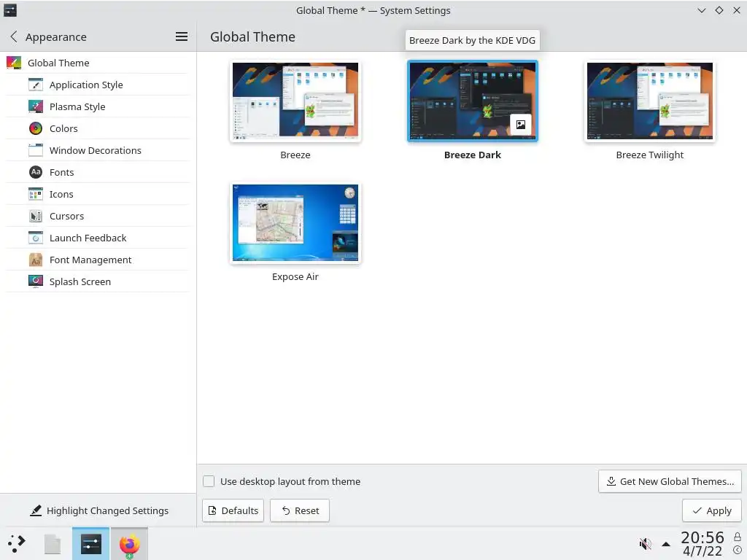Apply the selected global theme
Viewport: 747px width, 560px height.
[x=712, y=510]
